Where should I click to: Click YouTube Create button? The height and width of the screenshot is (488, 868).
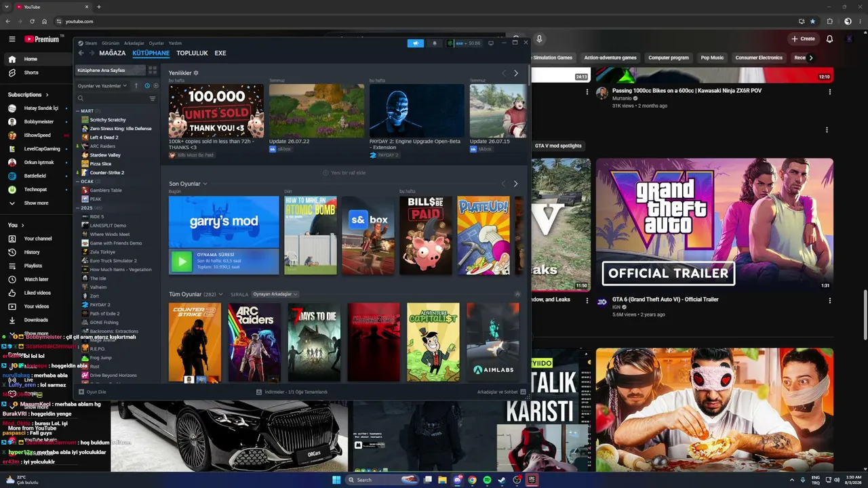coord(803,39)
